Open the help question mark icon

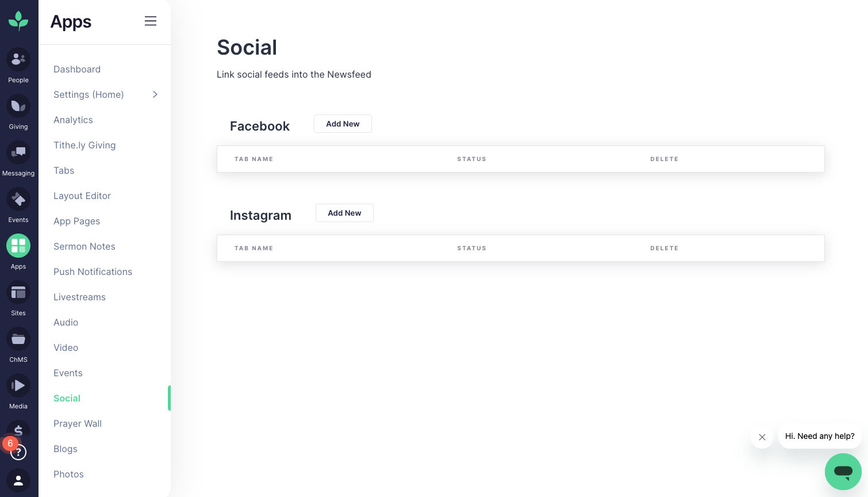click(x=19, y=453)
